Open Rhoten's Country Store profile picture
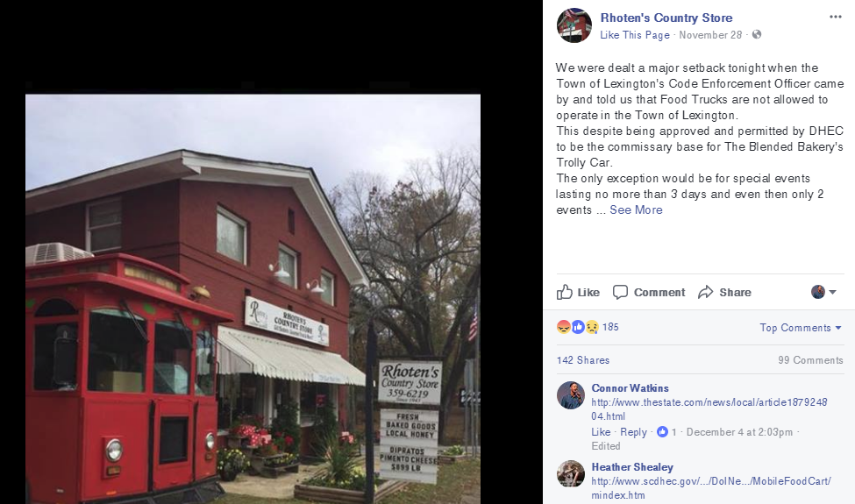The image size is (855, 504). [x=574, y=25]
